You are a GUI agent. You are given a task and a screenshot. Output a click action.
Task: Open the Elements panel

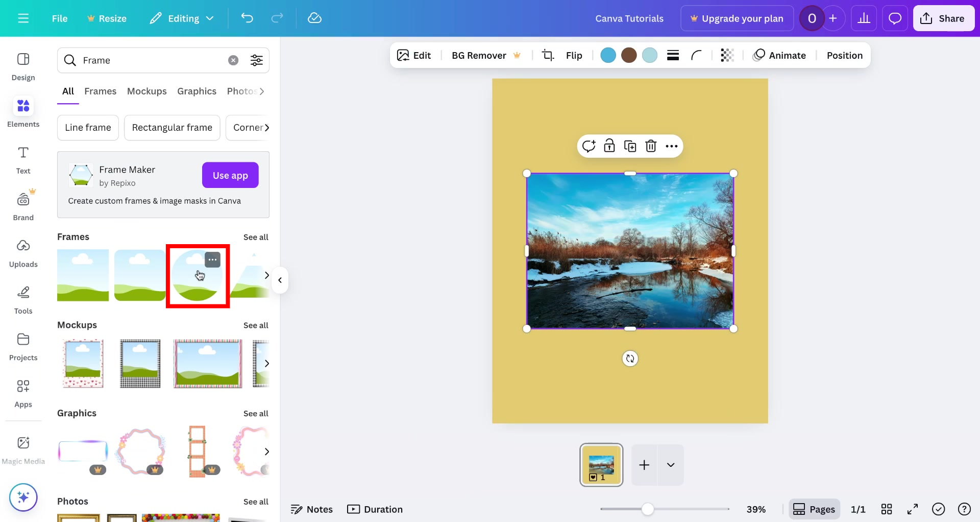[x=23, y=112]
